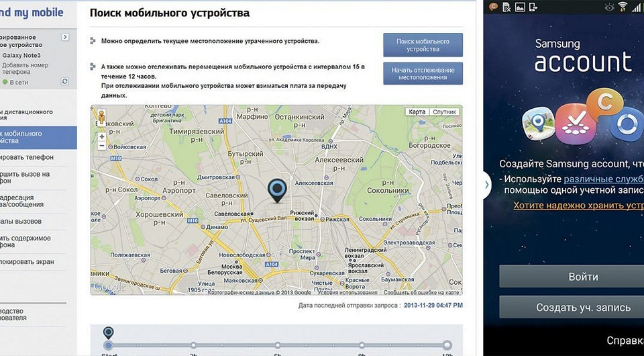
Task: Tap the Wi-Fi status bar icon
Action: pyautogui.click(x=623, y=7)
